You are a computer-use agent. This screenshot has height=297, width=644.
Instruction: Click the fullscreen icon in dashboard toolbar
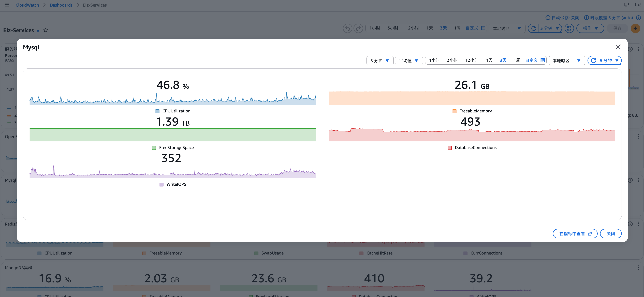[569, 28]
